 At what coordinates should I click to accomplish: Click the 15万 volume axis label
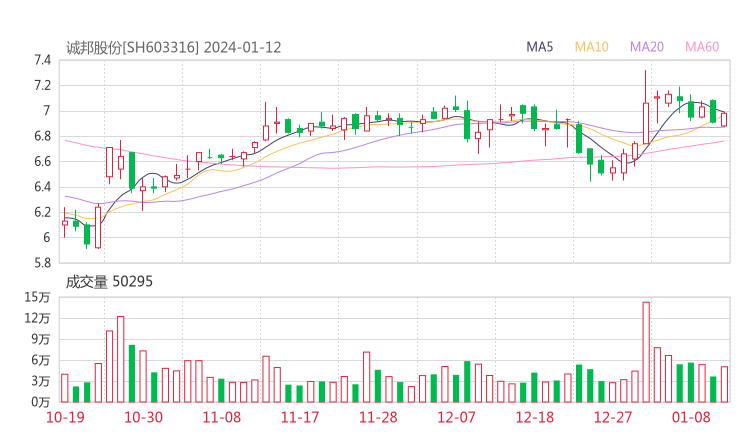click(x=37, y=297)
